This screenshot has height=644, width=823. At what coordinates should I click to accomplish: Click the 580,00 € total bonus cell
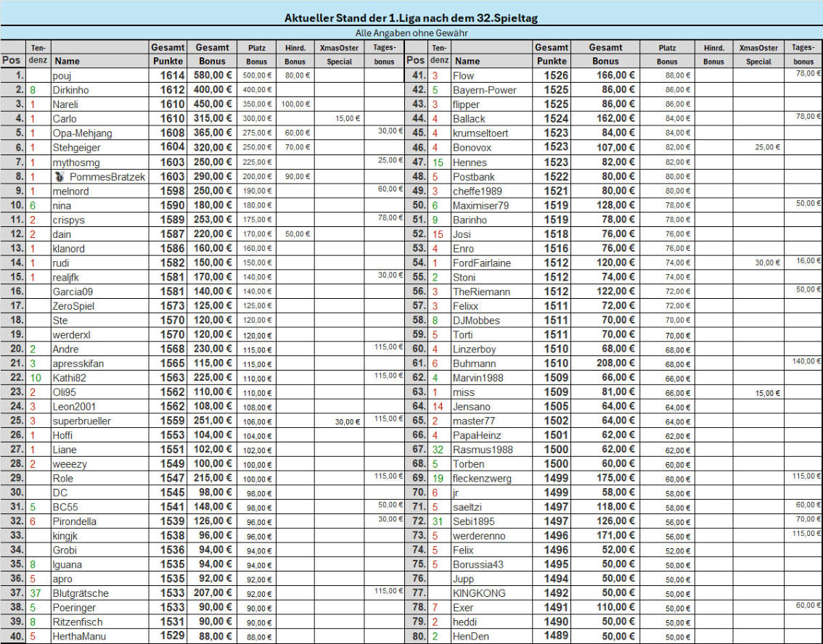coord(213,75)
